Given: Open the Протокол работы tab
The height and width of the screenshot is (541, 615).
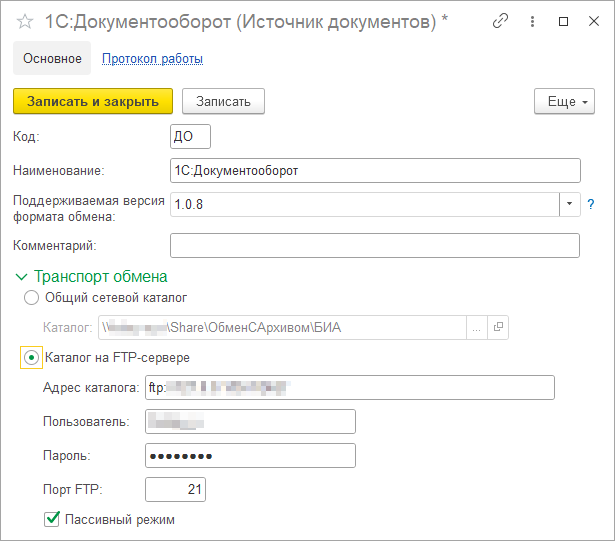Looking at the screenshot, I should [x=152, y=59].
